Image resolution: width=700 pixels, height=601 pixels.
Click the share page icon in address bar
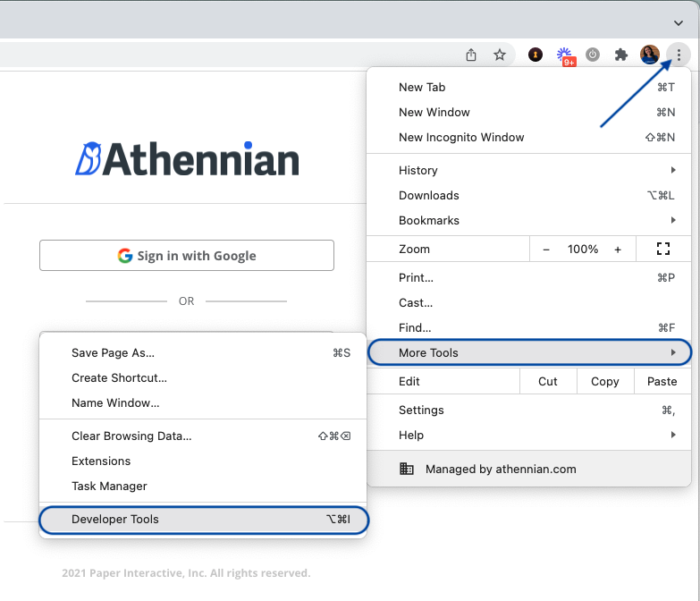point(471,55)
